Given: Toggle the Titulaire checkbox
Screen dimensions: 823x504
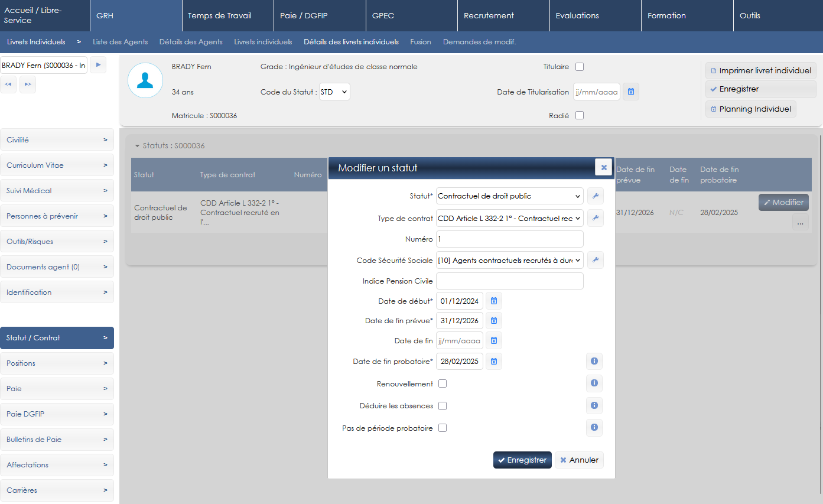Looking at the screenshot, I should coord(580,67).
